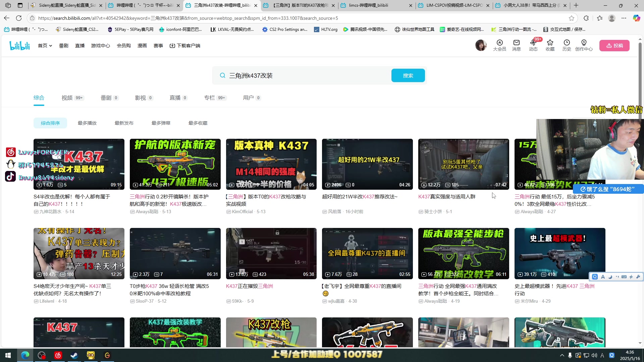Click the taskbar volume icon
This screenshot has height=362, width=644.
pyautogui.click(x=594, y=355)
